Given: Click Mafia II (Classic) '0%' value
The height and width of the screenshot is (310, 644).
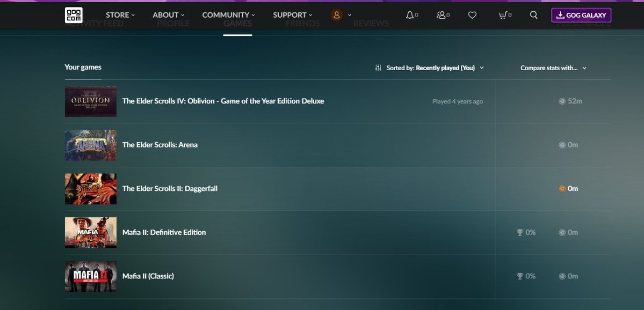Looking at the screenshot, I should 530,276.
